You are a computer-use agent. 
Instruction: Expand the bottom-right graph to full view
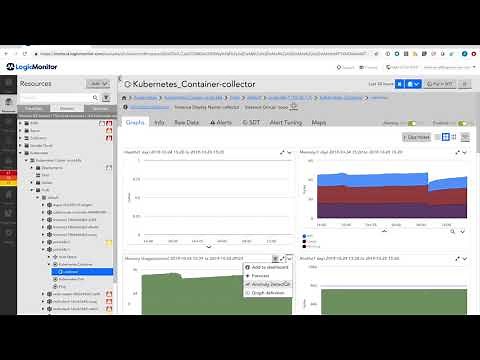tap(457, 258)
